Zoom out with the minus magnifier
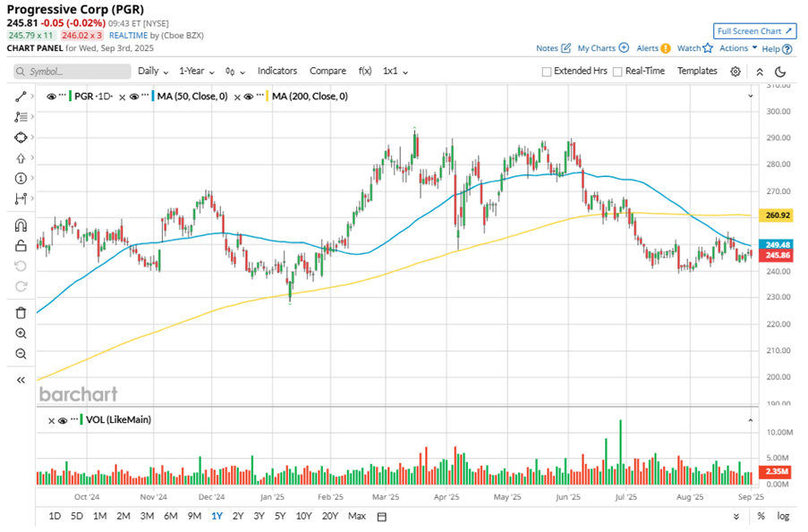The image size is (808, 532). pos(21,354)
